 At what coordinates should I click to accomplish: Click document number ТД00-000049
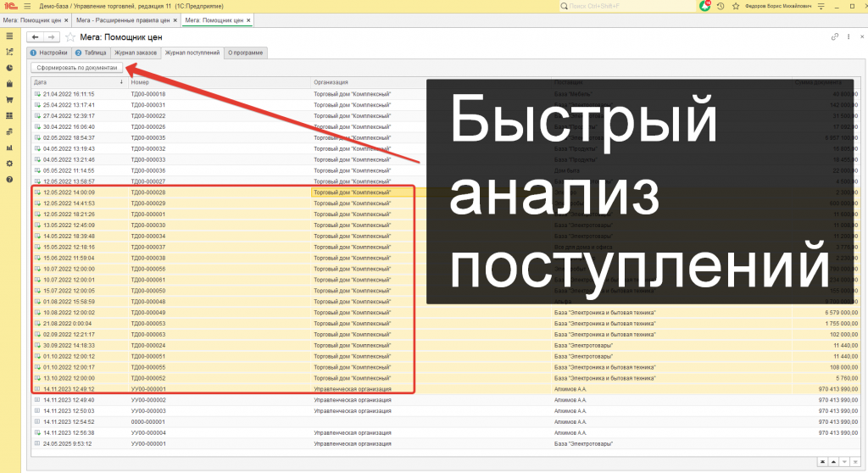(147, 313)
